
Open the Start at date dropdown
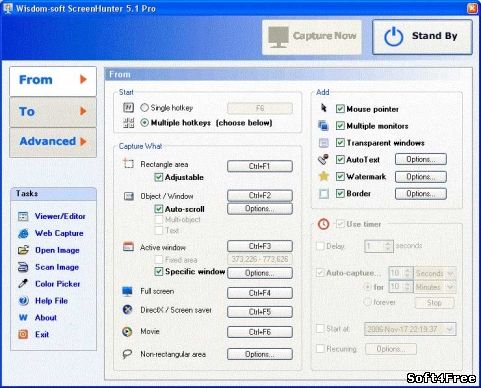pyautogui.click(x=410, y=329)
